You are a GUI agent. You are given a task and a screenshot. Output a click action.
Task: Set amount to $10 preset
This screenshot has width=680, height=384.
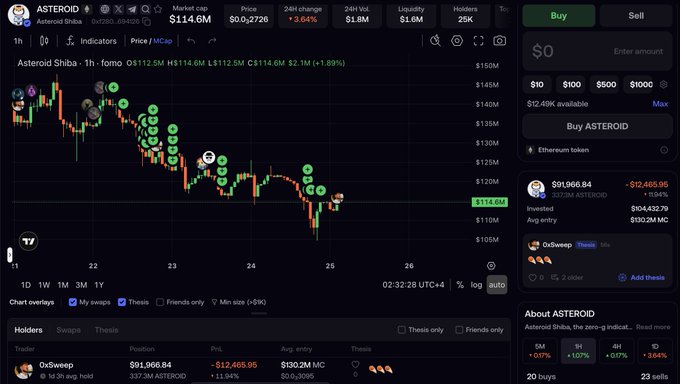pos(537,84)
